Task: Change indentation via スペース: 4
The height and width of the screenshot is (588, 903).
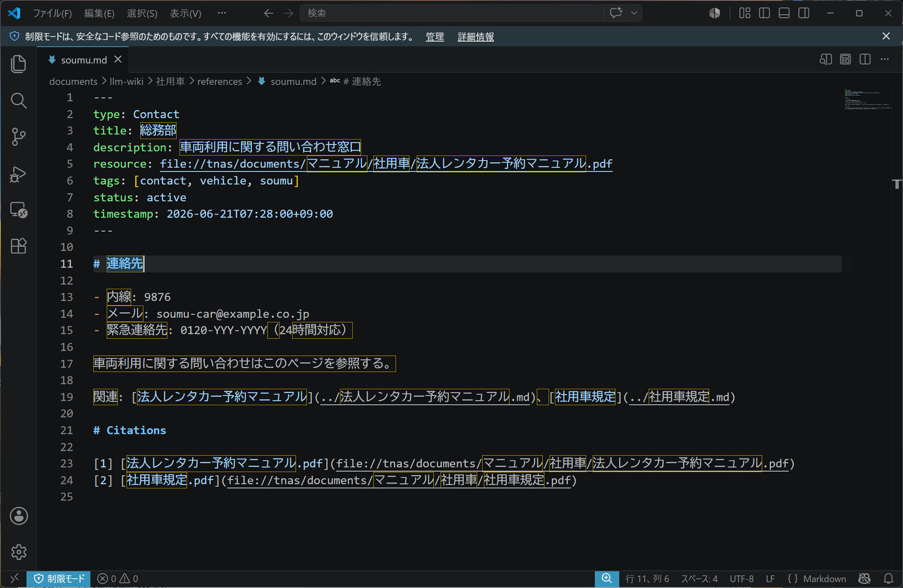Action: (699, 579)
